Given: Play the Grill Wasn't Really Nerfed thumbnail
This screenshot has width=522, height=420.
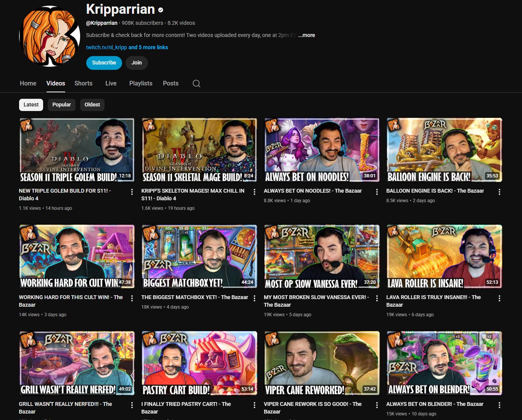Looking at the screenshot, I should [x=77, y=364].
